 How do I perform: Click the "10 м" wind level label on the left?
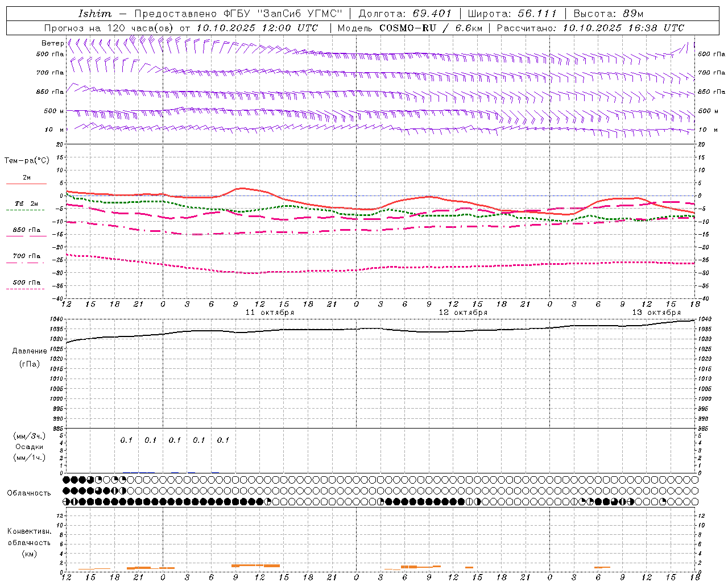coord(54,130)
